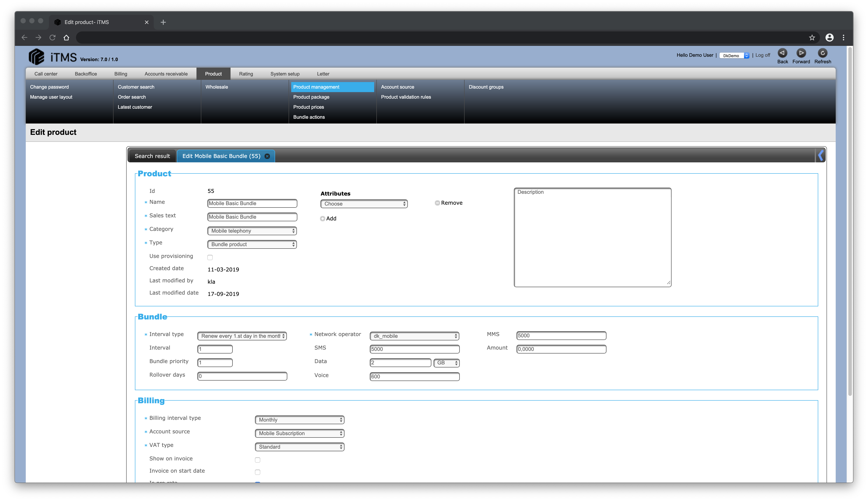The width and height of the screenshot is (868, 501).
Task: Open the Backoffice menu
Action: coord(86,74)
